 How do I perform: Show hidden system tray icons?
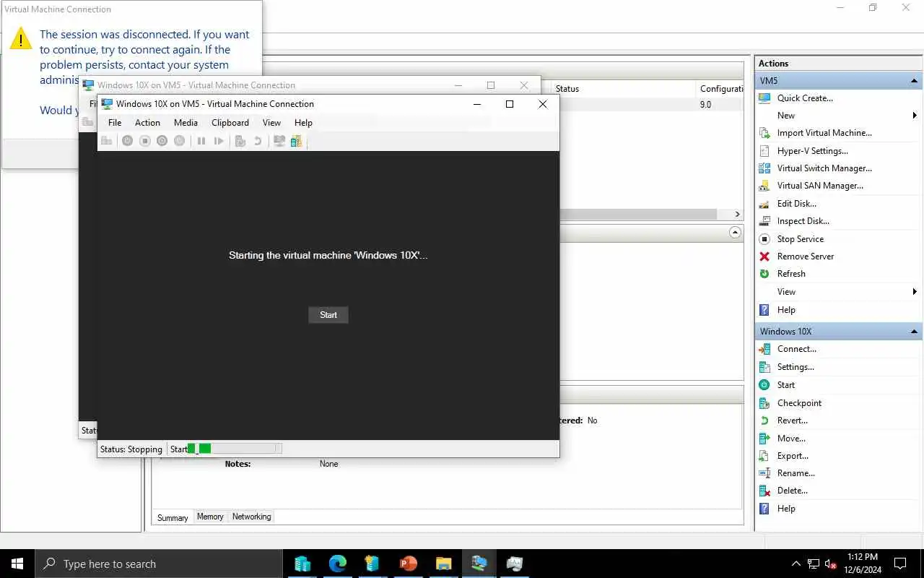click(x=796, y=564)
